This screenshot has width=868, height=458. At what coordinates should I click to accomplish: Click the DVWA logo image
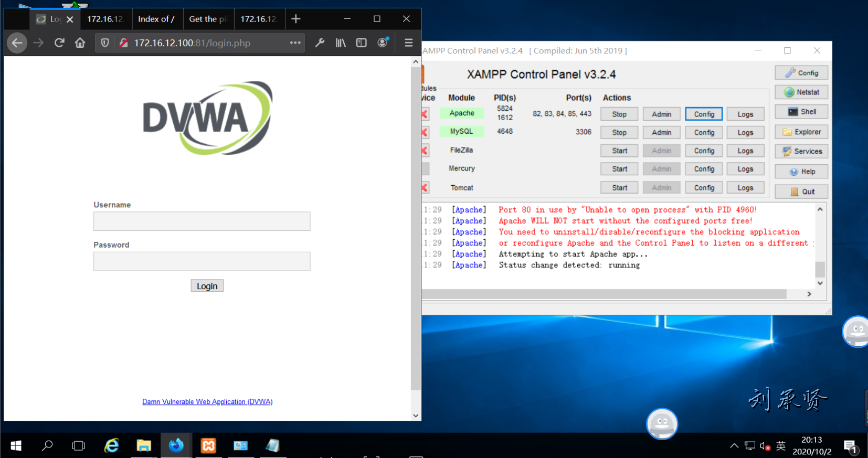tap(208, 118)
